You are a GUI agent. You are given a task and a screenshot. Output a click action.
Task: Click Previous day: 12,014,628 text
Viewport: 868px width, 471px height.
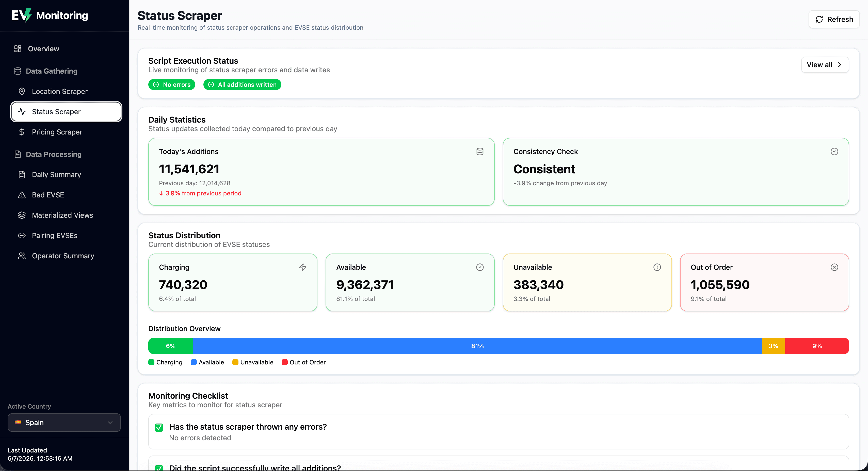[195, 183]
